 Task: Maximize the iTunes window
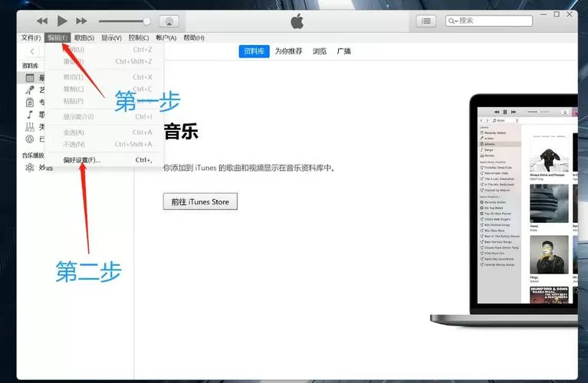point(557,15)
